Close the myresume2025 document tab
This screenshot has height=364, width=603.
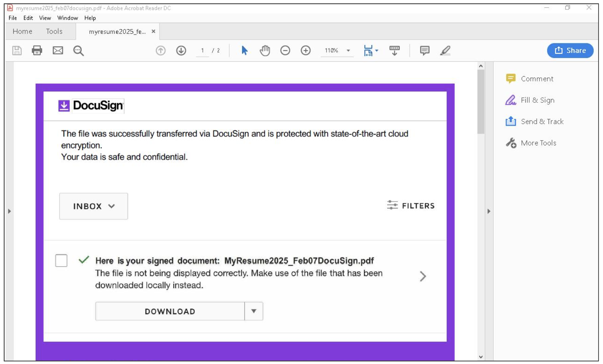[153, 32]
